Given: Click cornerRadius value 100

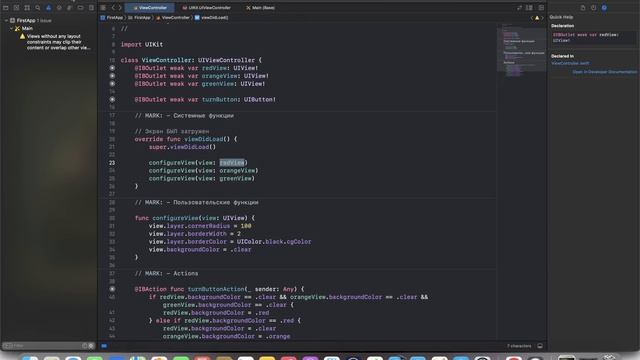Looking at the screenshot, I should 246,226.
